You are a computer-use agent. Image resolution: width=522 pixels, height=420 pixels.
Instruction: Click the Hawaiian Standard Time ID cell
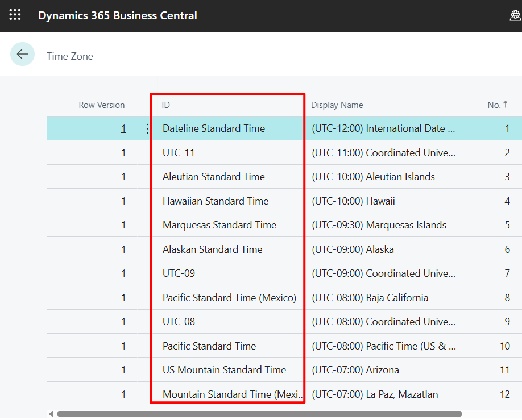215,201
